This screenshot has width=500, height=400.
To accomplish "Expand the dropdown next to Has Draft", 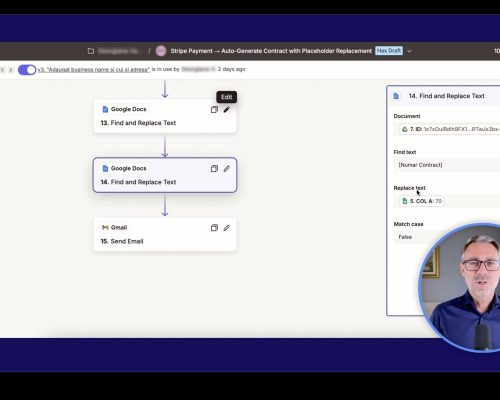I will tap(409, 51).
